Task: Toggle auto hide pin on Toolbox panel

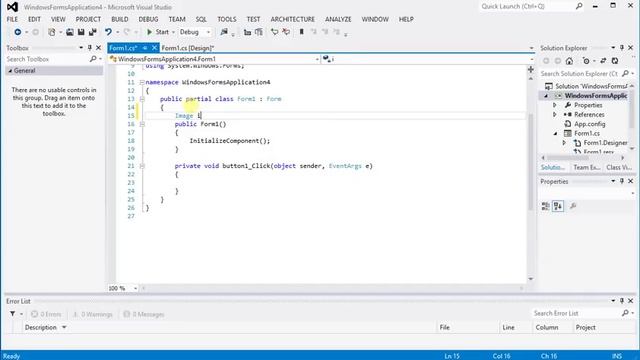Action: click(x=90, y=48)
